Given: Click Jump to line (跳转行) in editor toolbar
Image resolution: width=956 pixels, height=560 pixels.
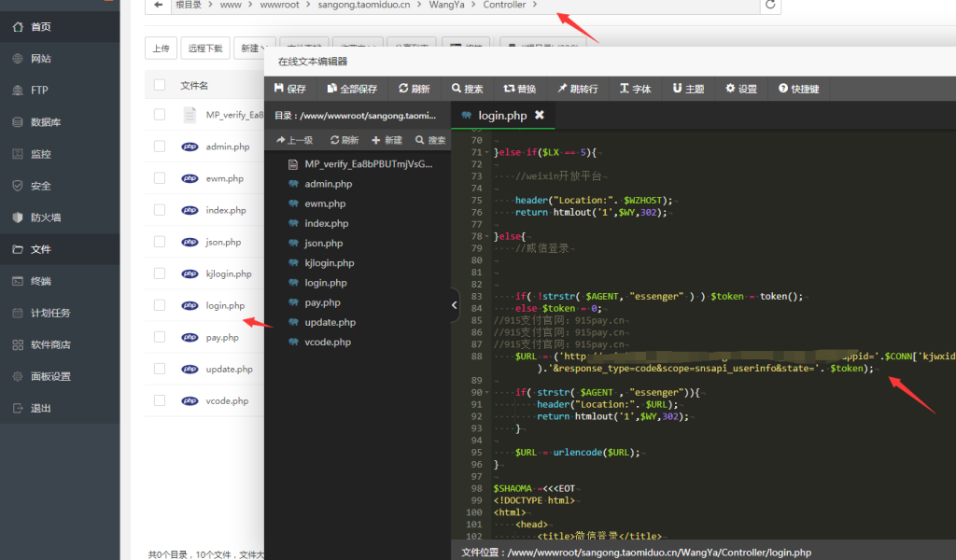Looking at the screenshot, I should (x=577, y=89).
